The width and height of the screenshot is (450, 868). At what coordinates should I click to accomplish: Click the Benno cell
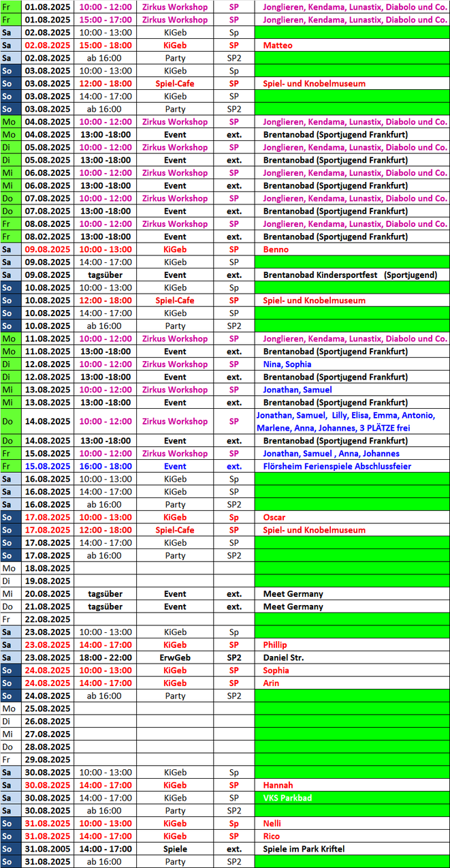pos(352,249)
